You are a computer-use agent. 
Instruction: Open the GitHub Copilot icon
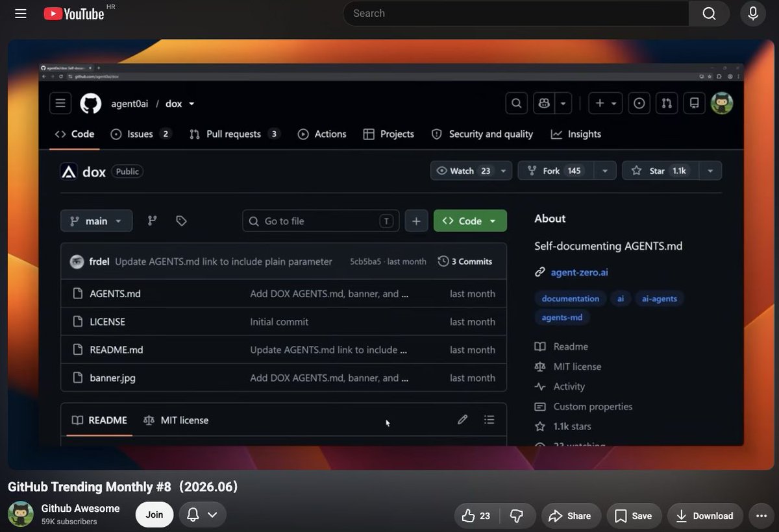pyautogui.click(x=543, y=103)
